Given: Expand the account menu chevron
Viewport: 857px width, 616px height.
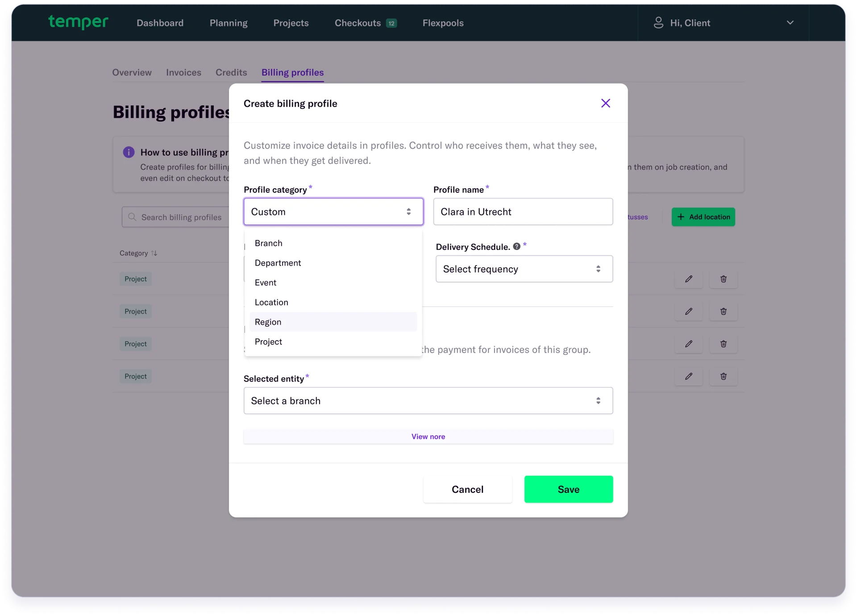Looking at the screenshot, I should pos(790,23).
